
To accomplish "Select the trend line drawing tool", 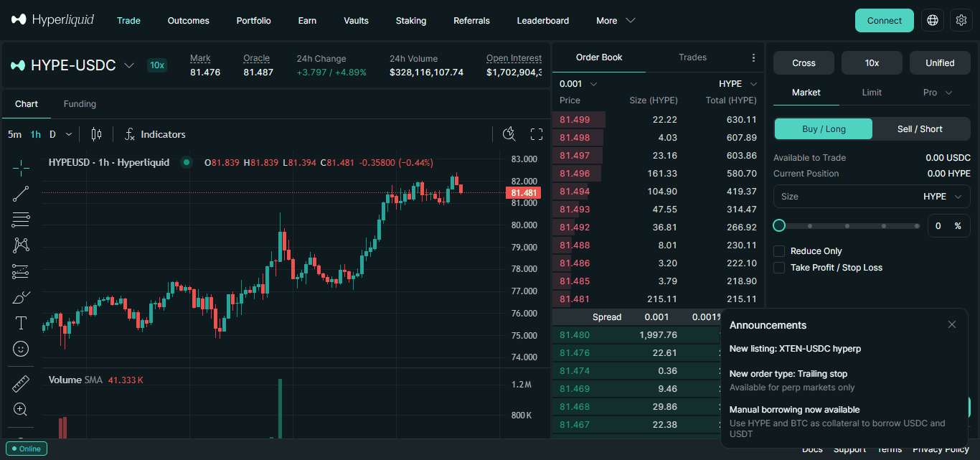I will coord(21,194).
